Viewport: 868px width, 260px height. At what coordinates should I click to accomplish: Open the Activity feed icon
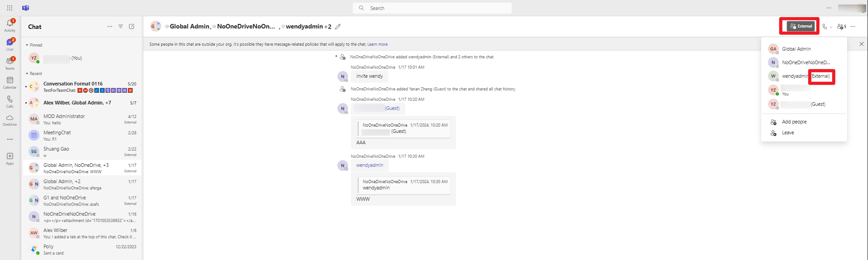[10, 25]
